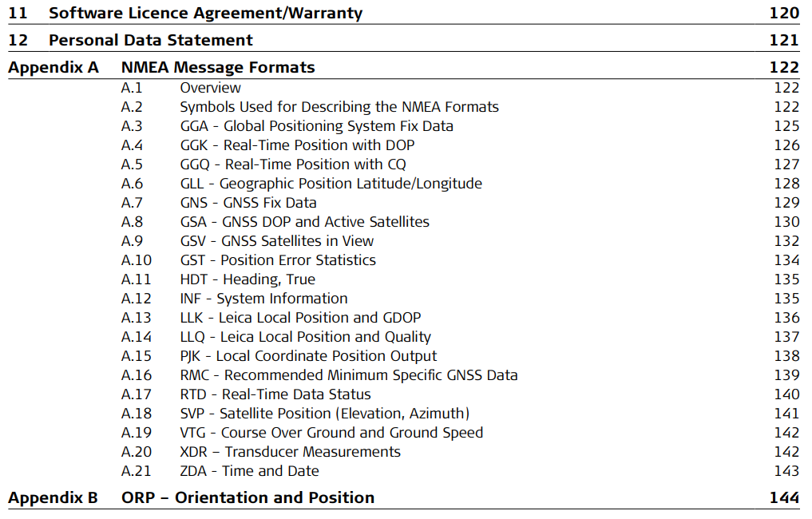Jump to SVP Satellite Position entry

[x=324, y=414]
